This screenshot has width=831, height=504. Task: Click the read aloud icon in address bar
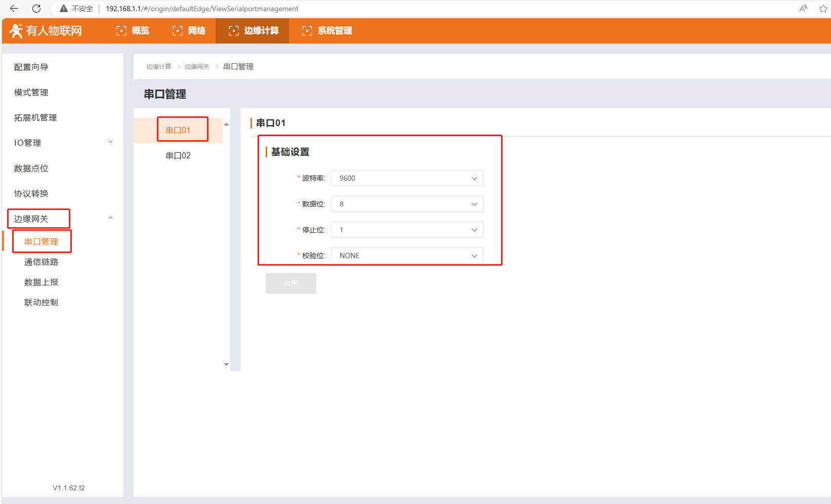[x=803, y=9]
